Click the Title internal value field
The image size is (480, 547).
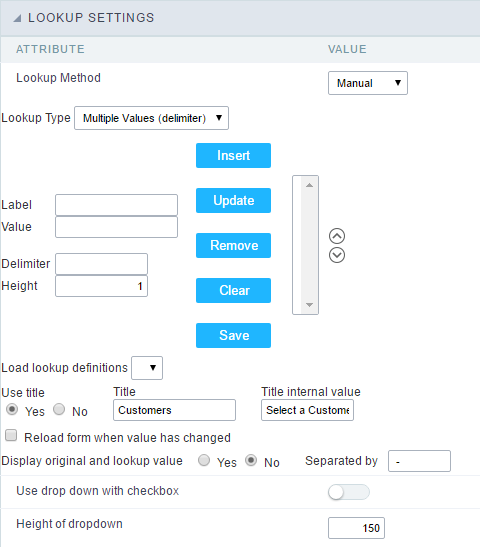click(x=307, y=410)
